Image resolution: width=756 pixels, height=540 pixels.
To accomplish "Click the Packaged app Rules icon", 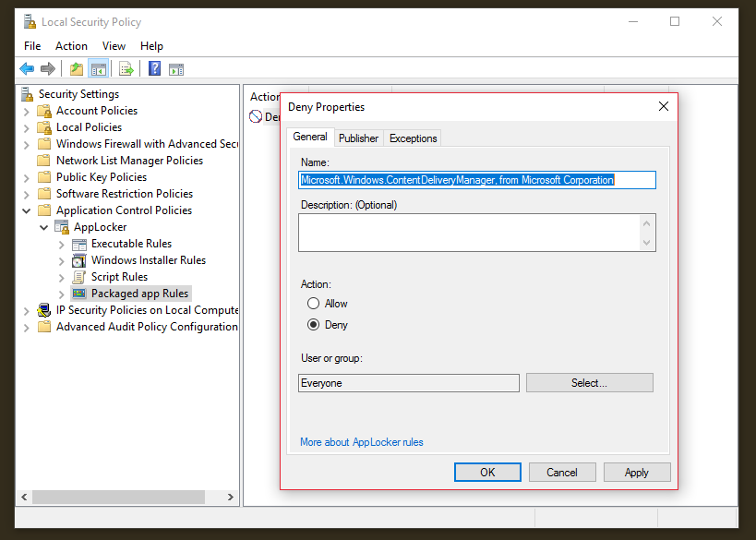I will pos(79,294).
